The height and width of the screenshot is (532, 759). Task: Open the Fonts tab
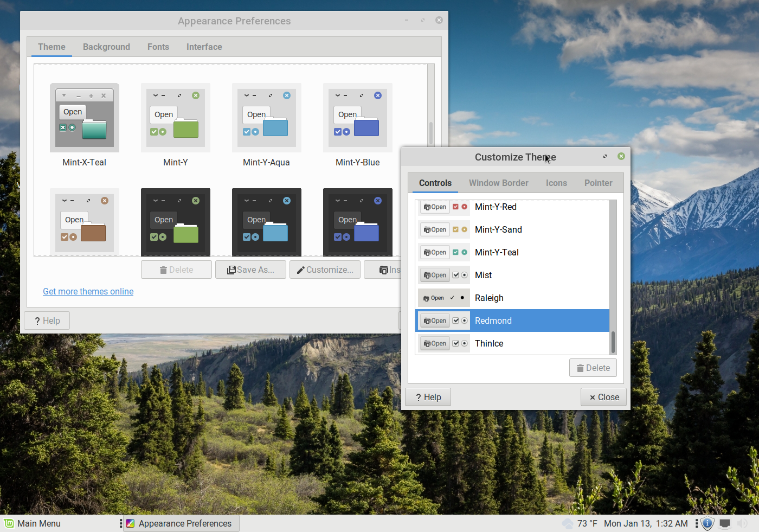click(158, 47)
